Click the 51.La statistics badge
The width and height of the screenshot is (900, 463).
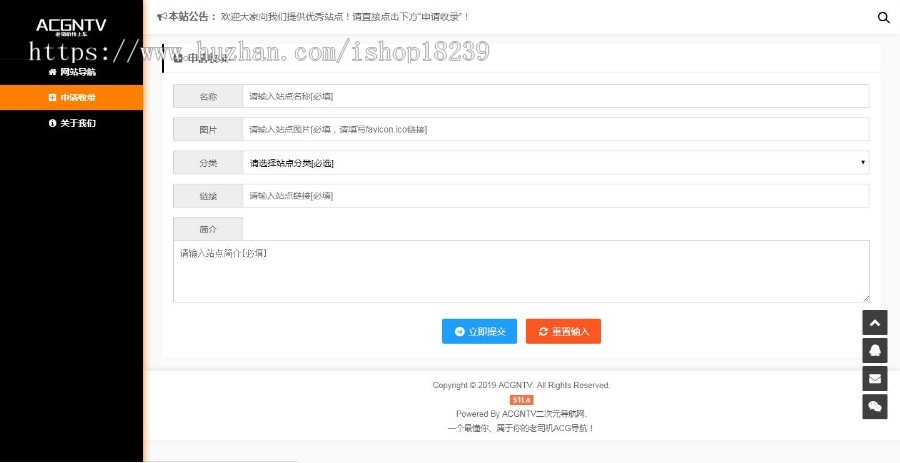pos(521,400)
